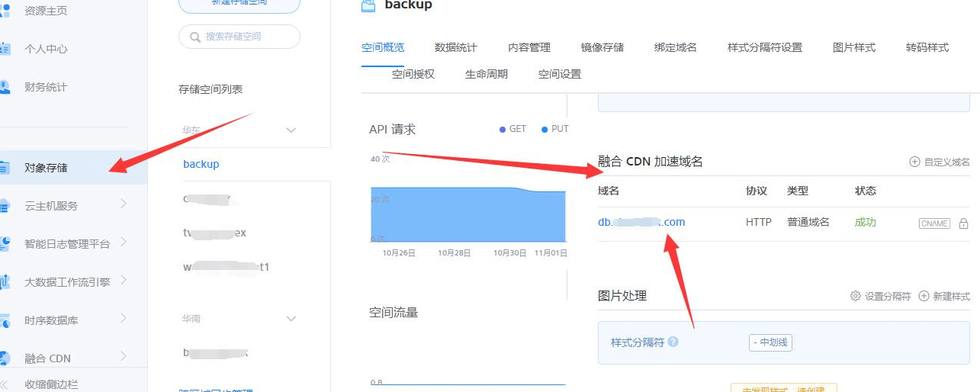The image size is (980, 392).
Task: Open the db domain link
Action: coord(641,222)
